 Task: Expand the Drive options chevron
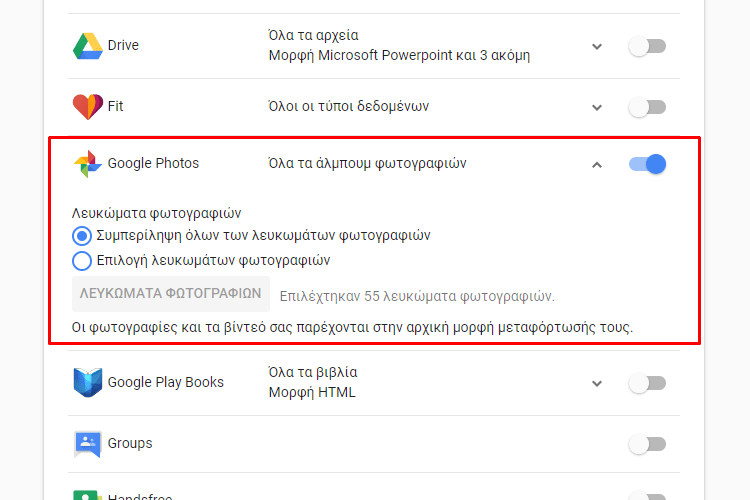pos(596,46)
